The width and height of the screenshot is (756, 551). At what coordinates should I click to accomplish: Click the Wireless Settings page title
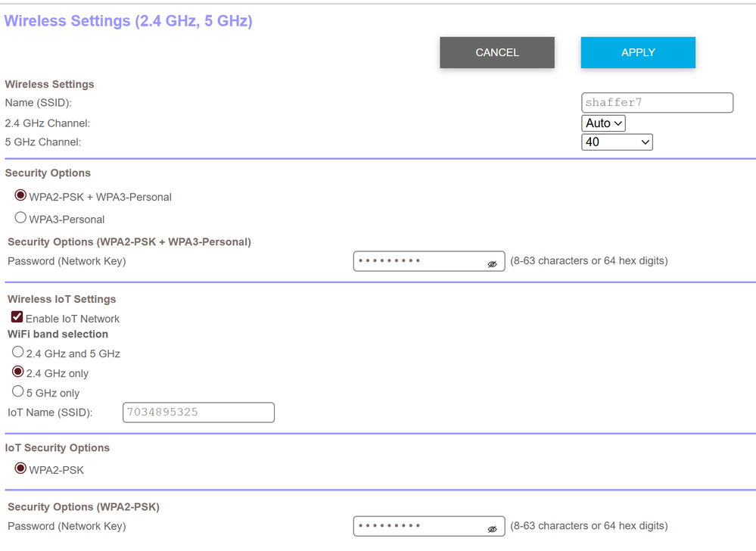129,21
